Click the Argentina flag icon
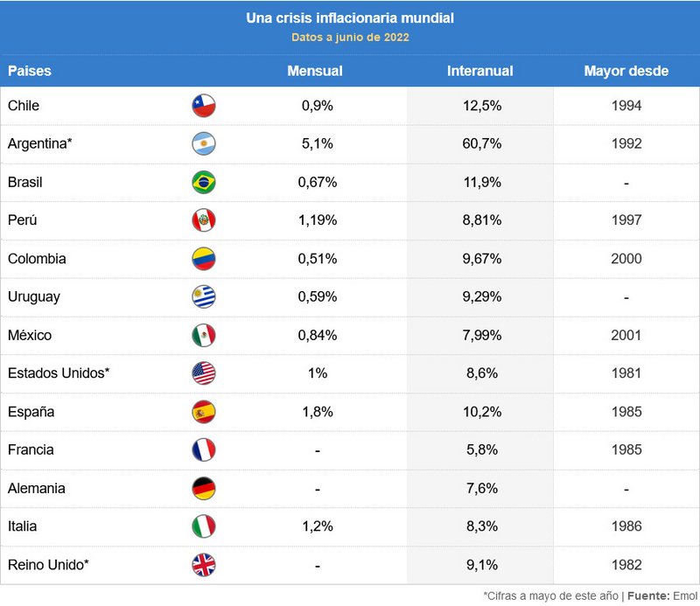The image size is (700, 606). pyautogui.click(x=204, y=143)
